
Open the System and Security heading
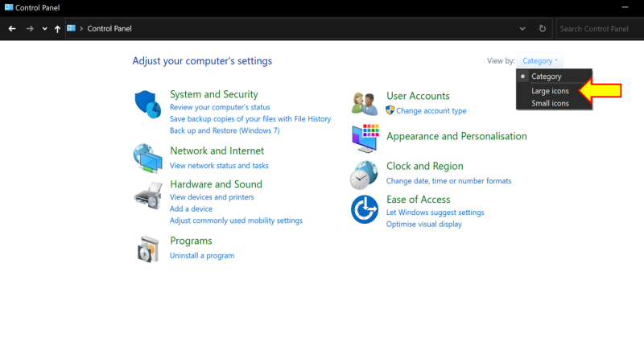pos(214,94)
